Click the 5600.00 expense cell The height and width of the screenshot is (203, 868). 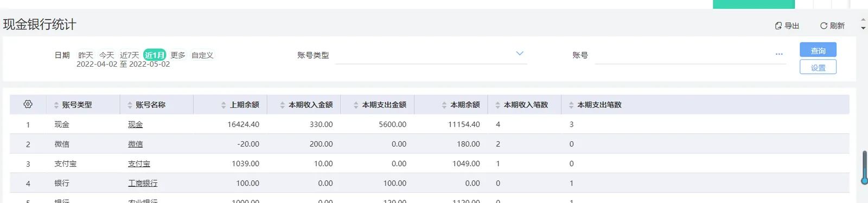pyautogui.click(x=393, y=124)
